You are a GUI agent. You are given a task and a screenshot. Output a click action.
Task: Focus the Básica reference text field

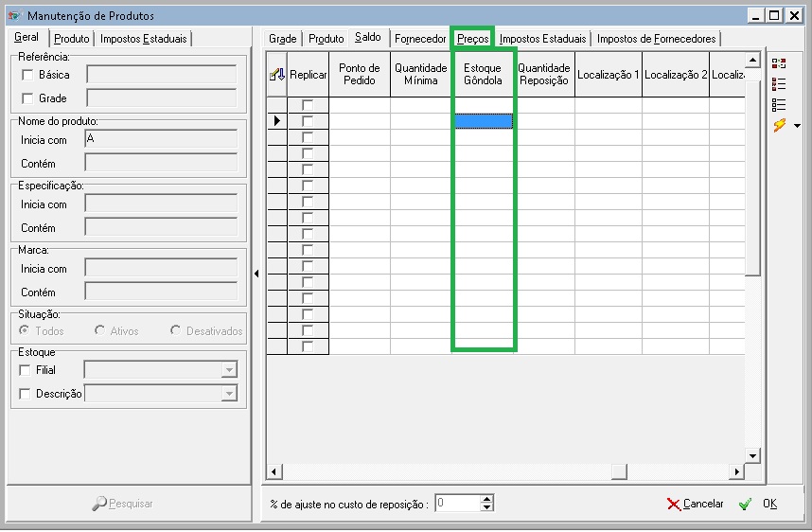point(162,75)
